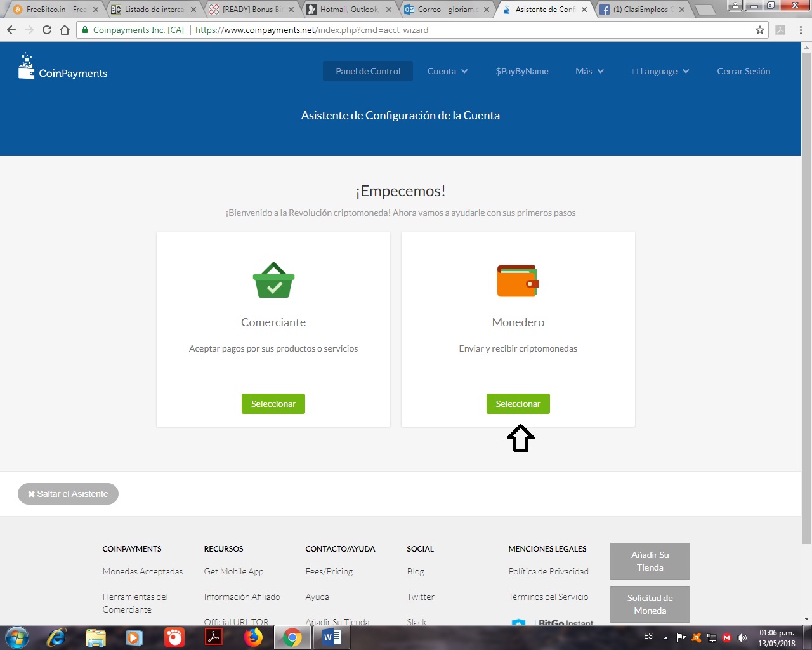Open the Get Mobile App link

click(233, 571)
